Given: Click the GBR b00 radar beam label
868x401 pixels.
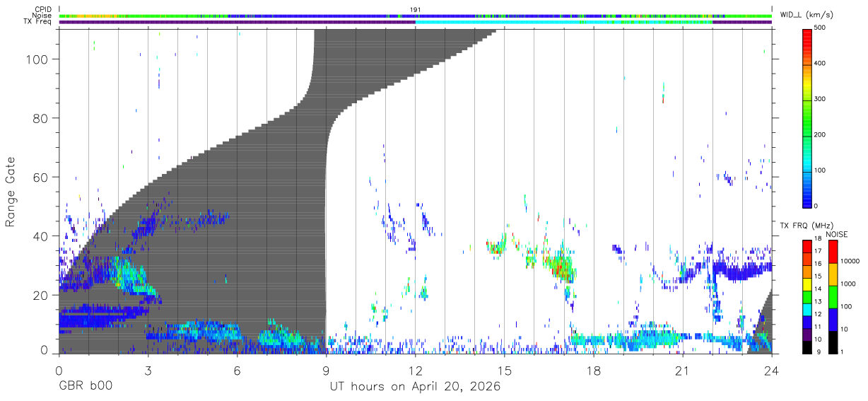Looking at the screenshot, I should pyautogui.click(x=84, y=386).
